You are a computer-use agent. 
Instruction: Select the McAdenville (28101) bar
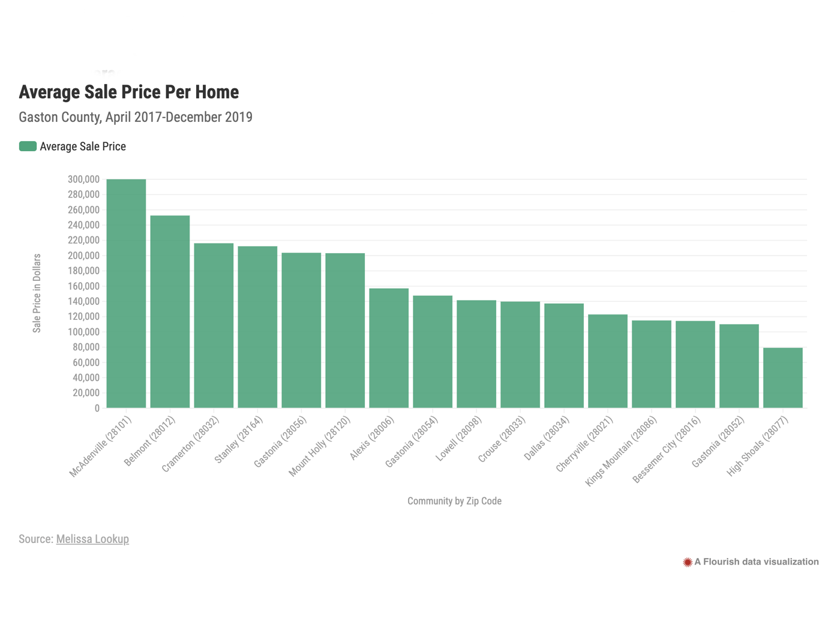(x=126, y=294)
